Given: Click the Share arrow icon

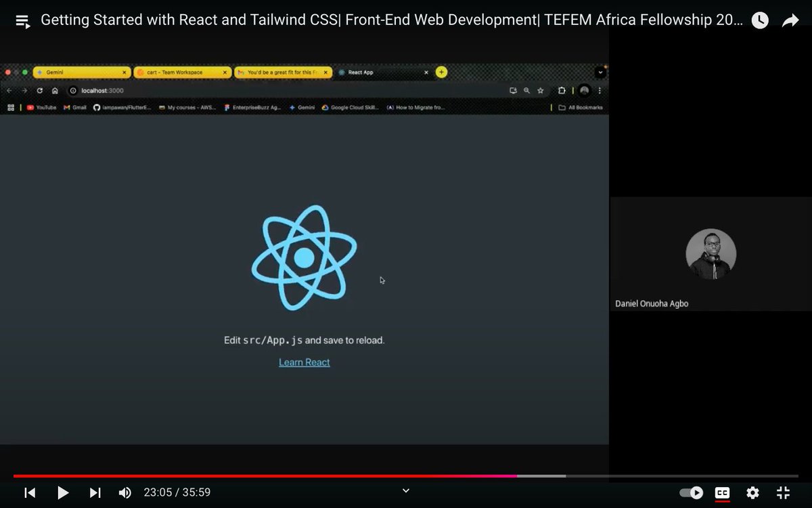Looking at the screenshot, I should coord(790,21).
